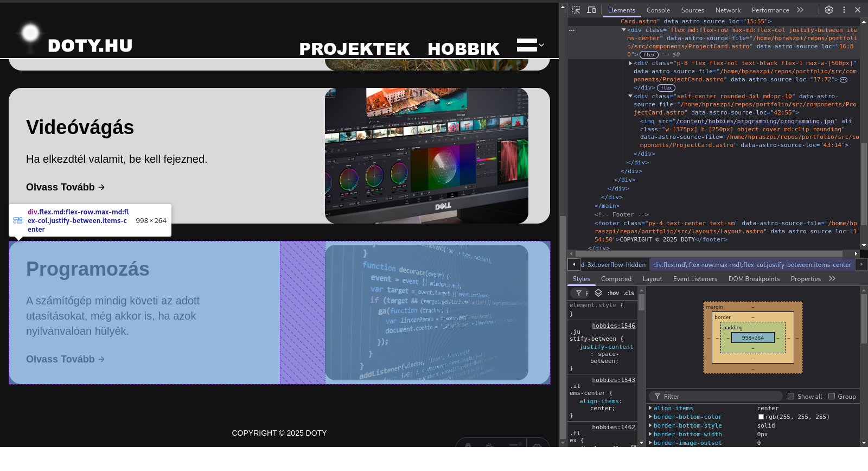
Task: Open hobbies:1546 stylesheet source link
Action: point(614,326)
